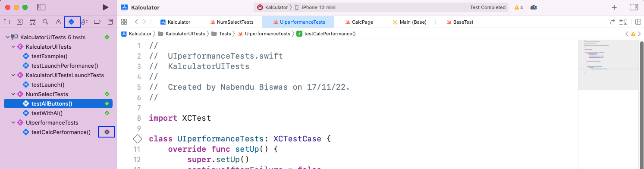Switch to the NumSelectTests editor tab
644x169 pixels.
coord(232,22)
